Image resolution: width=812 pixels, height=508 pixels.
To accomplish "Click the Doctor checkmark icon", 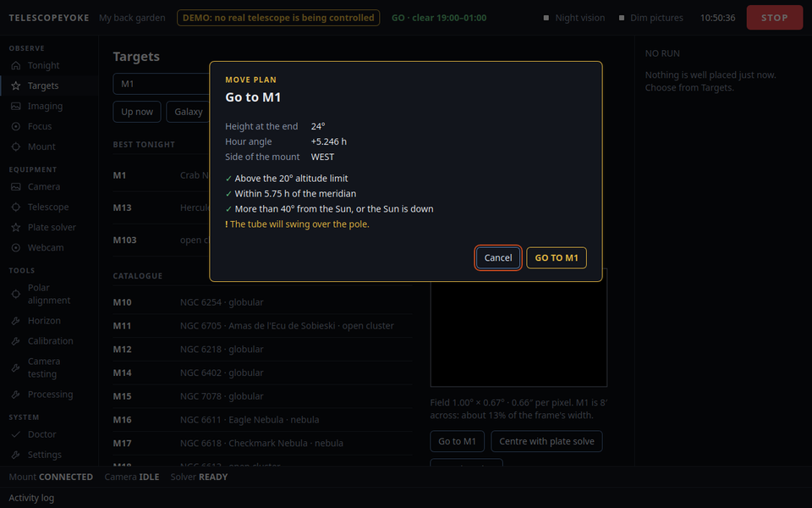I will tap(16, 434).
